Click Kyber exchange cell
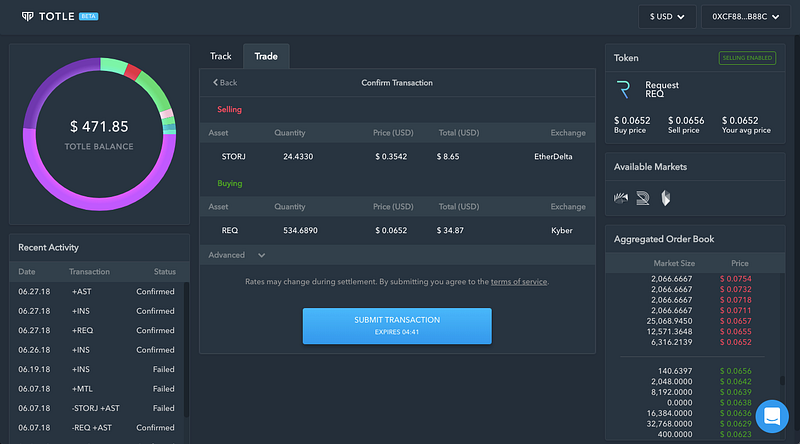Screen dimensions: 800x444 tap(562, 231)
